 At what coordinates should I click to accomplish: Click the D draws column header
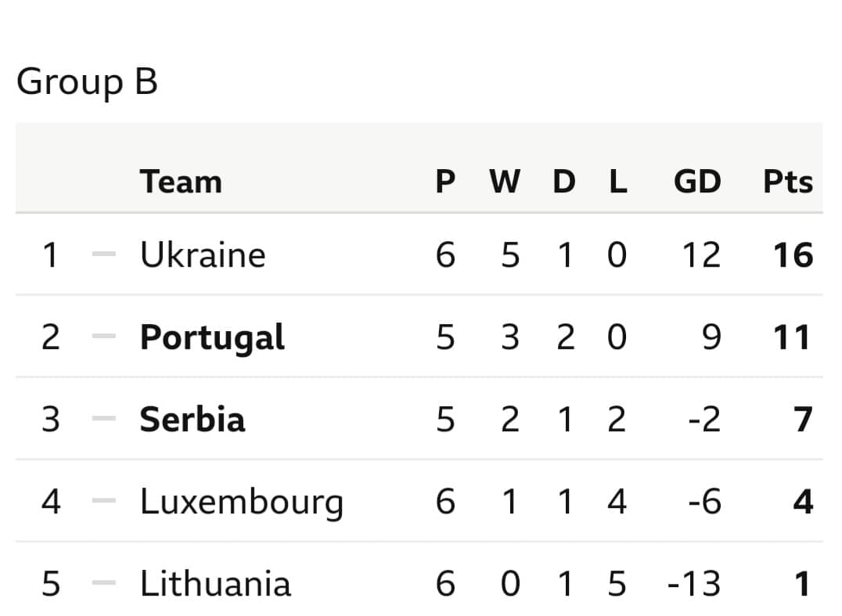pos(564,182)
